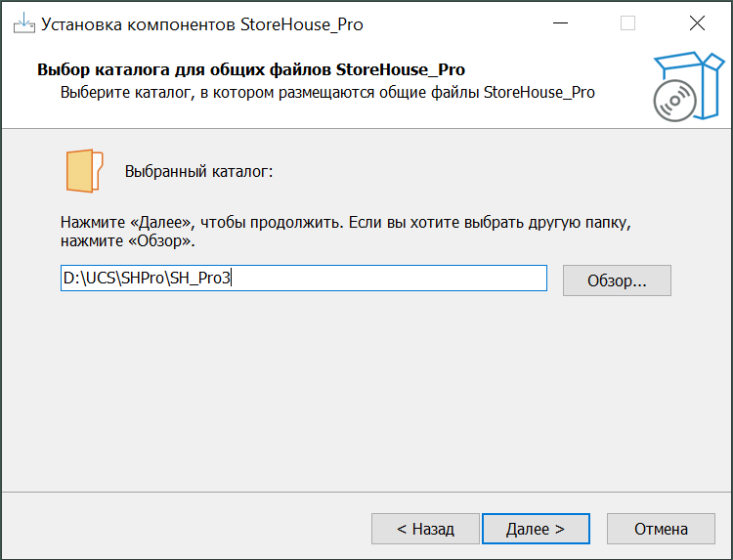Viewport: 733px width, 560px height.
Task: Go back with the < Назад button
Action: pyautogui.click(x=425, y=529)
